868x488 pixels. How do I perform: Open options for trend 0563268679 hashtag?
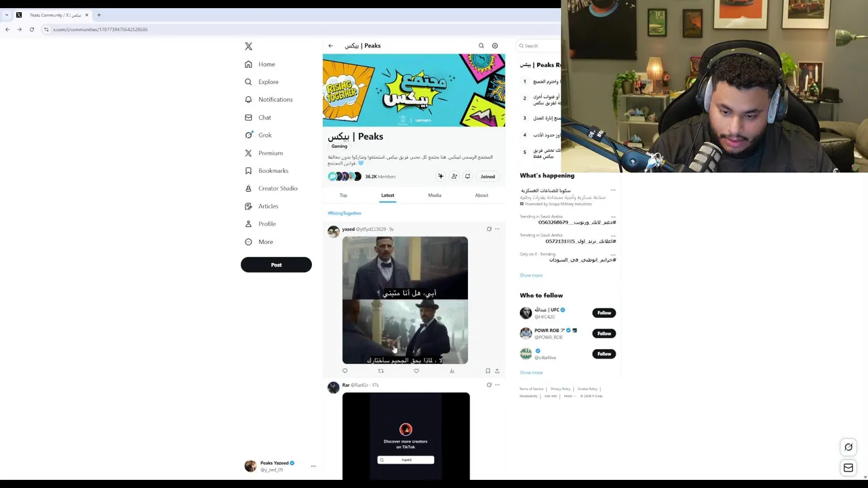coord(613,216)
